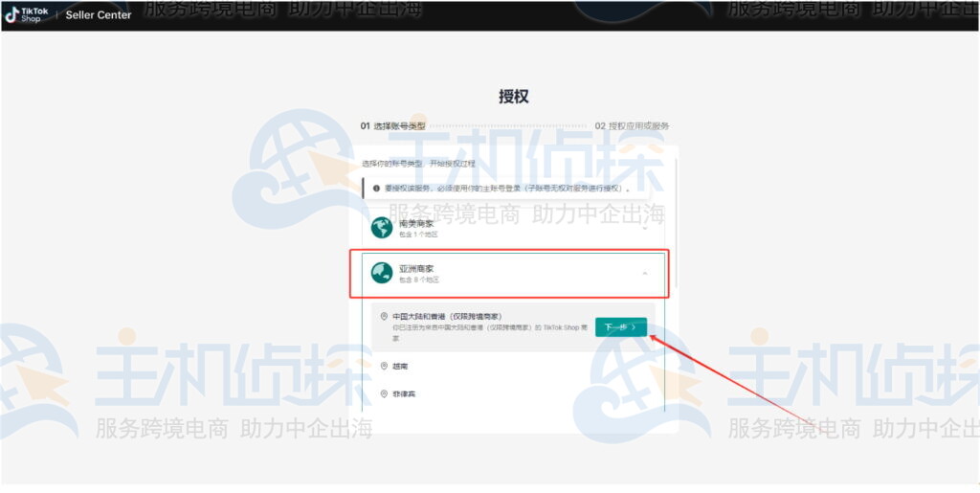Viewport: 980px width, 493px height.
Task: Click the 下一步 (Next) button
Action: point(620,326)
